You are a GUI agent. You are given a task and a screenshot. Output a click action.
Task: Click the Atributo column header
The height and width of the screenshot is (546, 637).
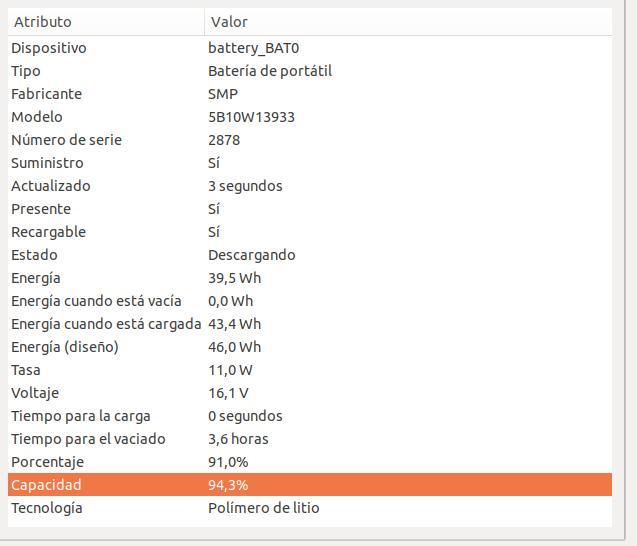106,22
